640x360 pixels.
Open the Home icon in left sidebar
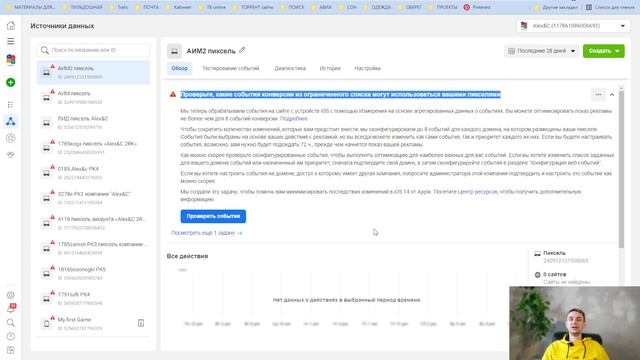tap(11, 25)
